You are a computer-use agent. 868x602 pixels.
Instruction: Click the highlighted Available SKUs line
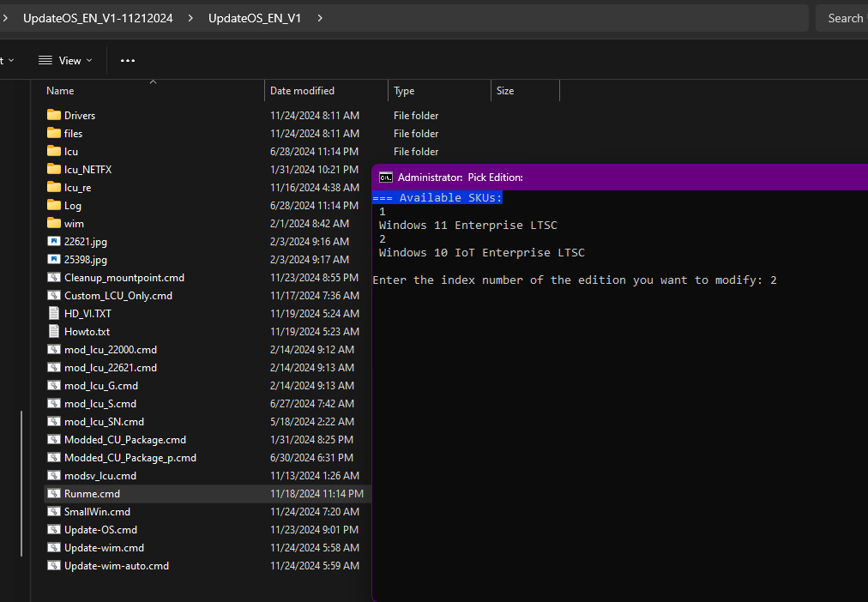click(437, 197)
